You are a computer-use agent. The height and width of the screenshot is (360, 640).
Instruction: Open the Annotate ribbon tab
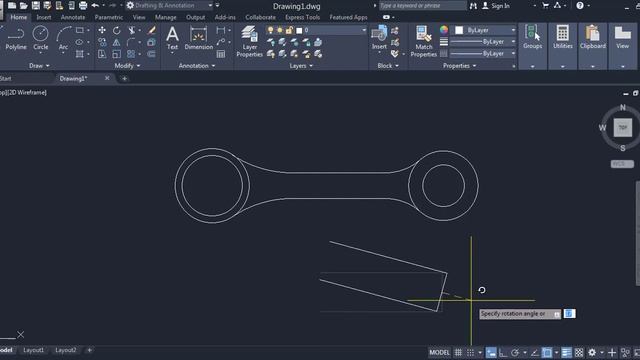[x=73, y=18]
